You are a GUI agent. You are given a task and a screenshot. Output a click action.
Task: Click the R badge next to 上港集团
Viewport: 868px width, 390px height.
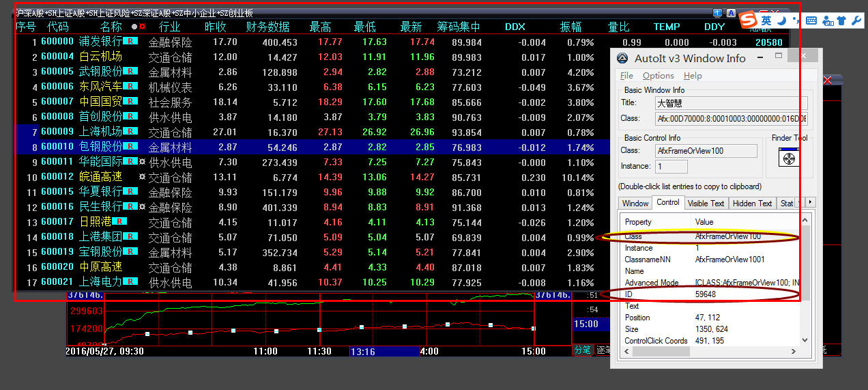tap(131, 237)
